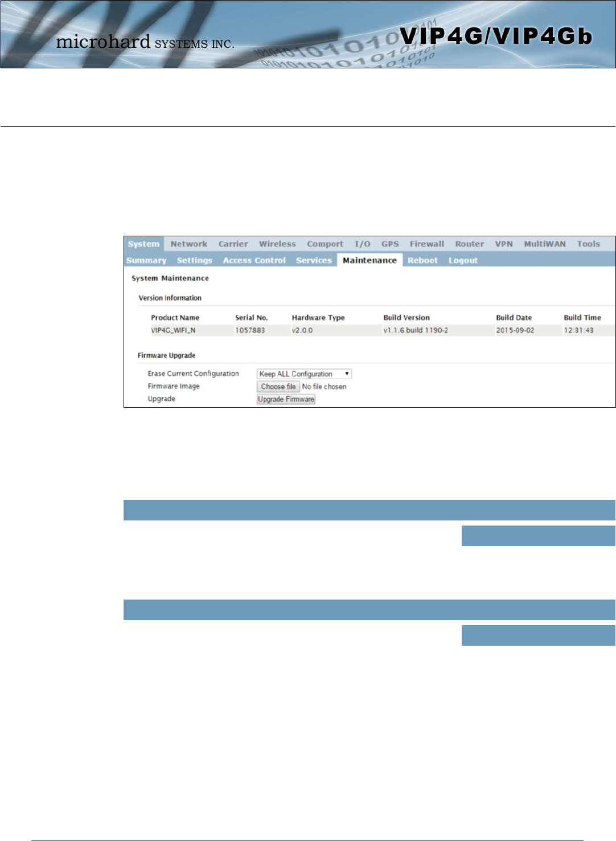
Task: Click the Firmware Upgrade section heading
Action: point(166,355)
